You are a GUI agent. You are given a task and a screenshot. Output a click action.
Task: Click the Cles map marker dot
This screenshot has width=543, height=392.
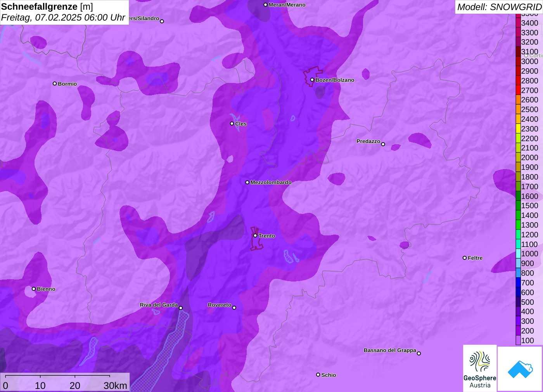coord(232,123)
